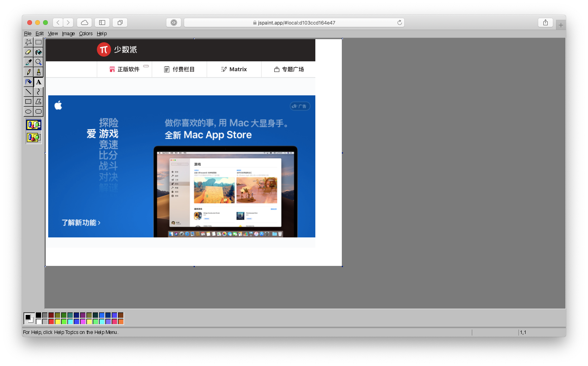This screenshot has width=588, height=366.
Task: Open the Image menu
Action: coord(68,34)
